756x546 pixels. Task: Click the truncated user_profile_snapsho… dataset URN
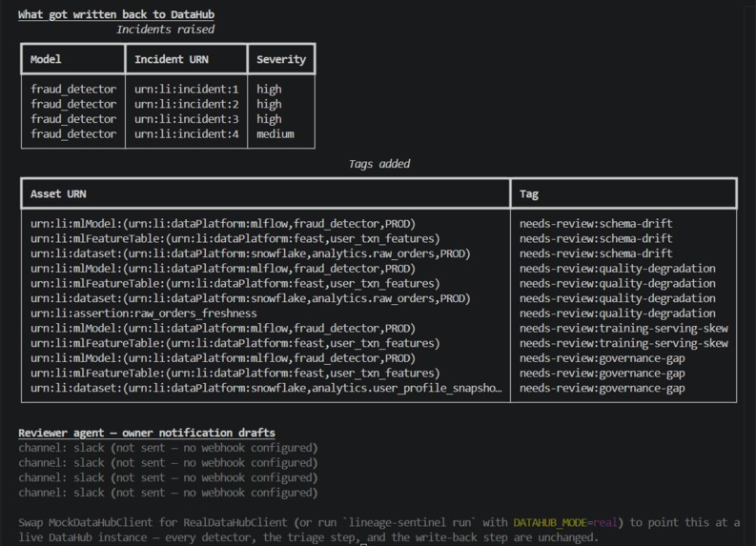click(266, 388)
